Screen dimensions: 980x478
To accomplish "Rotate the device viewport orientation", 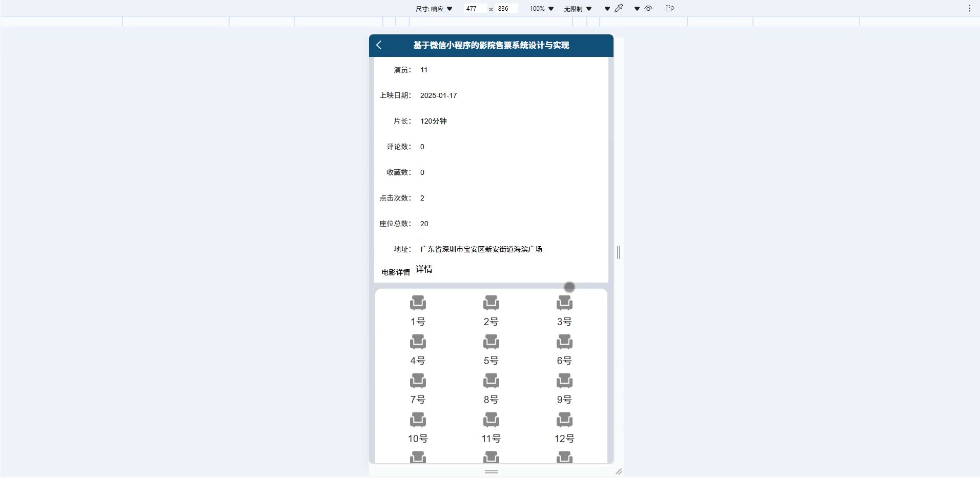I will (x=669, y=8).
